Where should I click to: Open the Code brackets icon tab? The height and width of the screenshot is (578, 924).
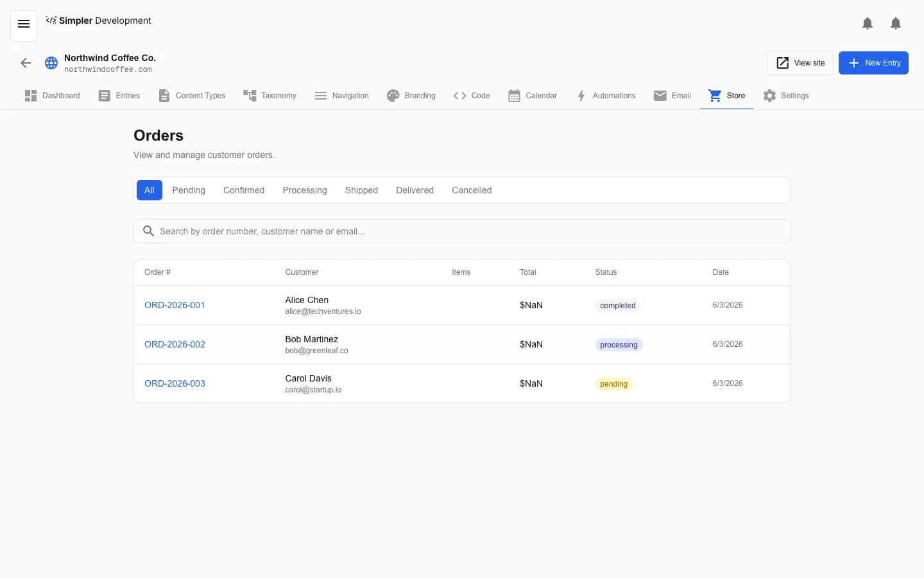(472, 96)
